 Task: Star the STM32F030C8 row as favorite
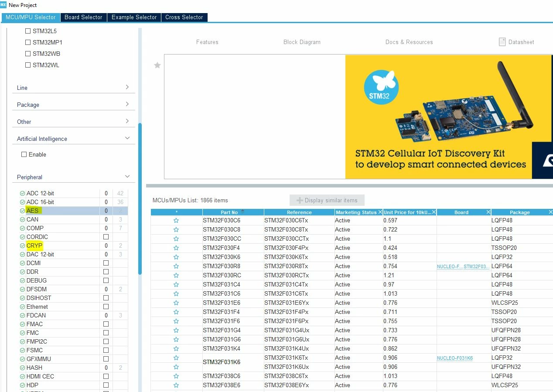(176, 230)
